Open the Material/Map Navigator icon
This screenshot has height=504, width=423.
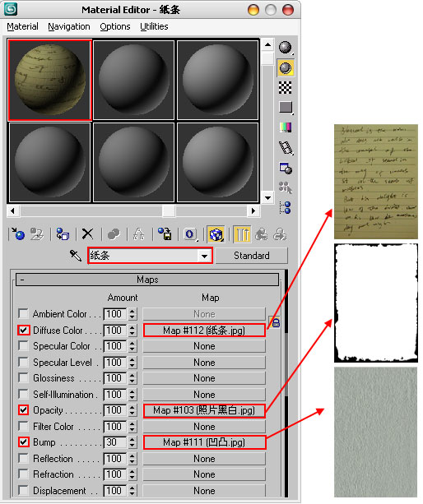[286, 208]
